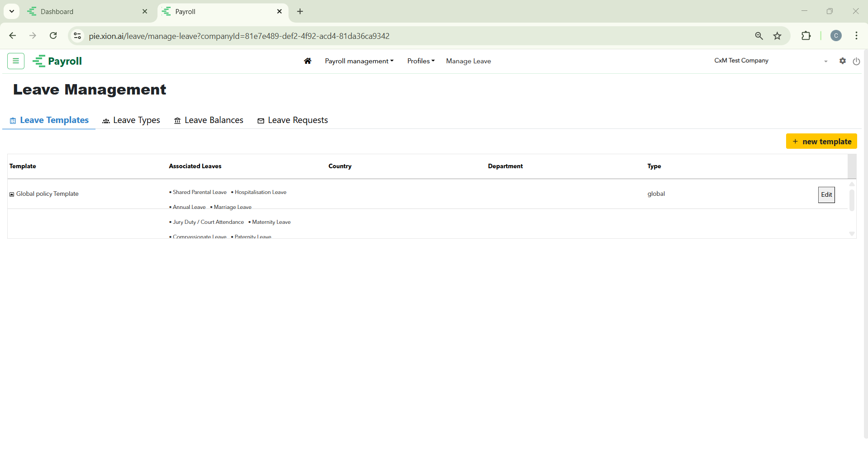Open the Leave Requests tab
Screen dimensions: 868x459
coord(292,120)
